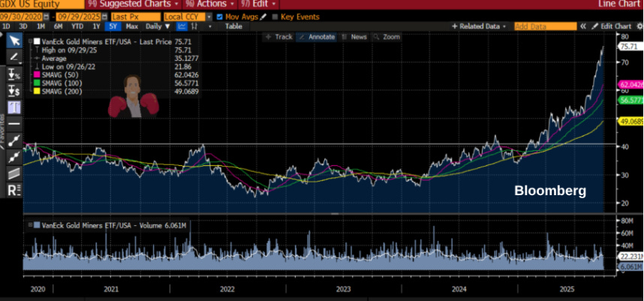Select the 6M range tab
644x301 pixels.
point(58,26)
